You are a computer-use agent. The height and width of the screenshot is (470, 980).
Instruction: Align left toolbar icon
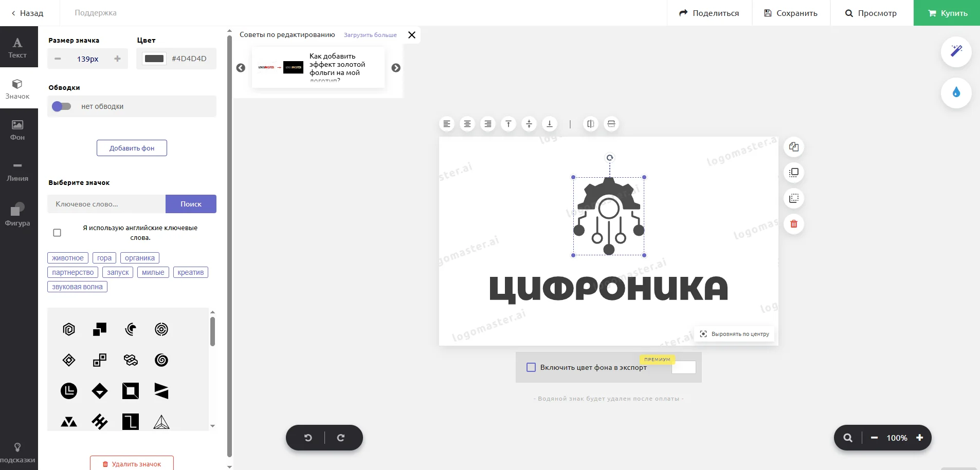coord(447,124)
